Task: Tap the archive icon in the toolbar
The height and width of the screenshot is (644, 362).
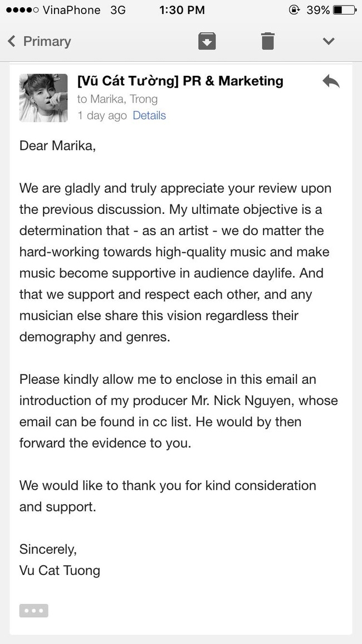Action: pyautogui.click(x=207, y=41)
